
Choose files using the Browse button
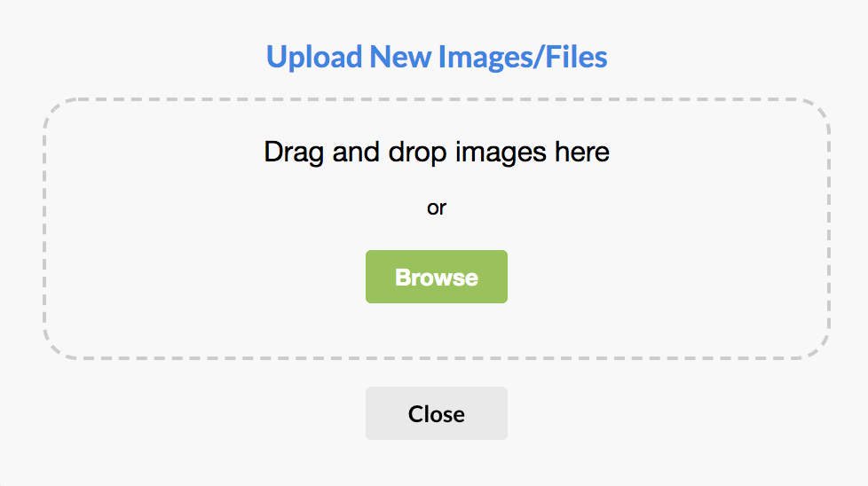click(436, 277)
